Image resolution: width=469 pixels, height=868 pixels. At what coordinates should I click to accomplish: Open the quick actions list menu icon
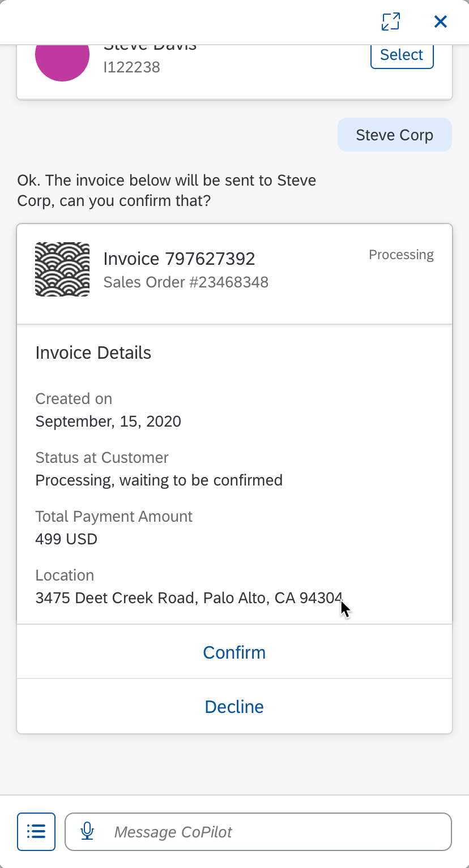coord(36,831)
